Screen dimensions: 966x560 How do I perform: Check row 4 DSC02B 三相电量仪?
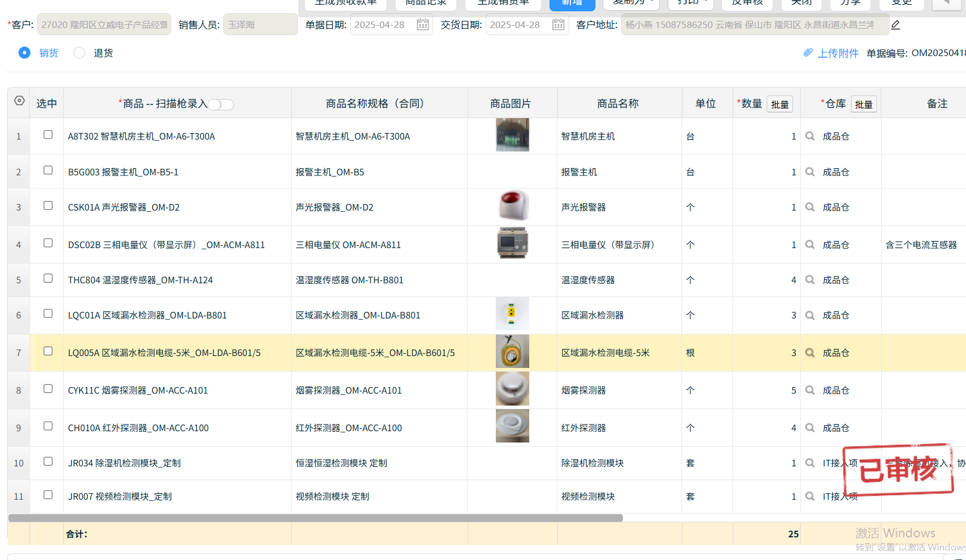point(48,243)
